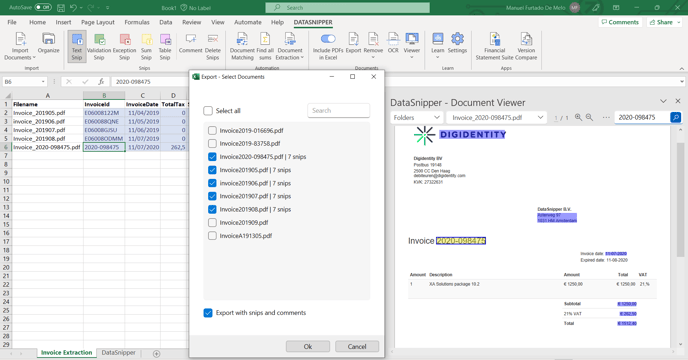Check the Select all checkbox
Screen dimensions: 688x360
208,111
